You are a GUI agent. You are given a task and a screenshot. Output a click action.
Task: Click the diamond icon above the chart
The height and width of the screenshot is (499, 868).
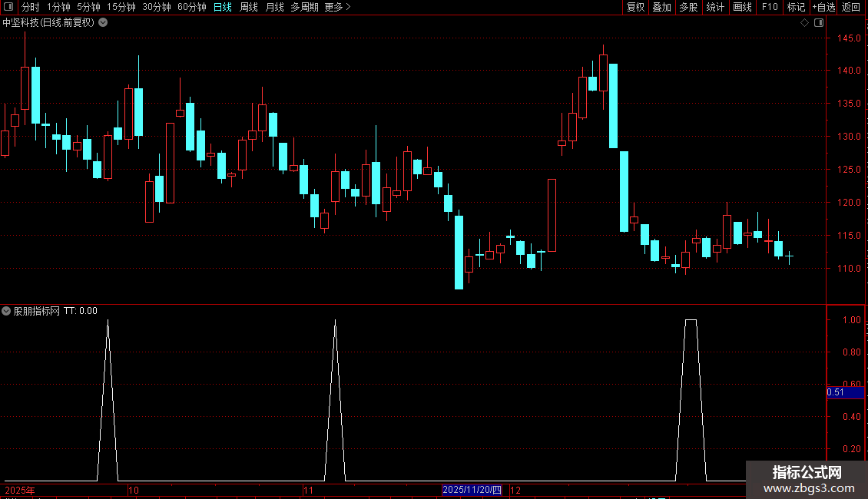(805, 23)
